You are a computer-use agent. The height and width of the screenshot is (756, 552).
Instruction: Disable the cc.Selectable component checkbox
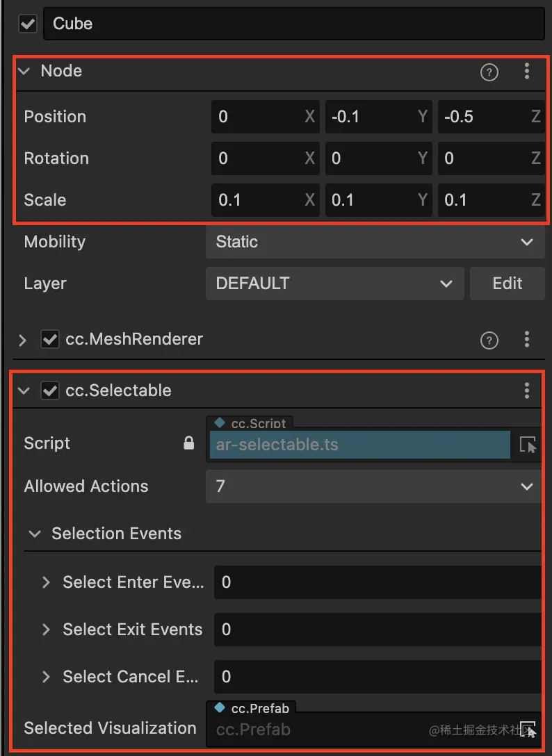click(49, 391)
